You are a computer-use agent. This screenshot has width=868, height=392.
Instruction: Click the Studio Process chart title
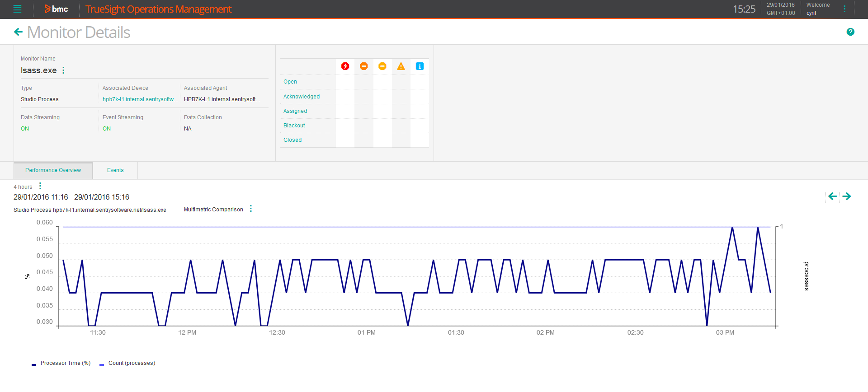[x=90, y=210]
